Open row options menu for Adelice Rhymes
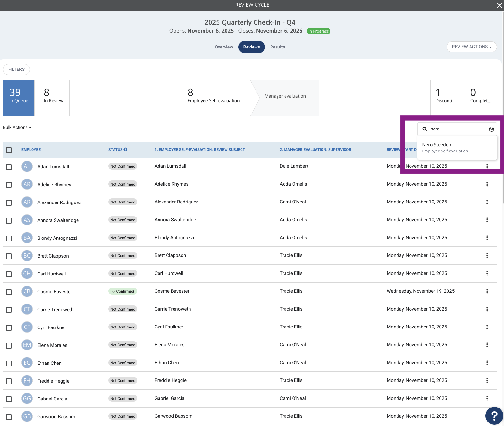The height and width of the screenshot is (426, 504). point(487,184)
